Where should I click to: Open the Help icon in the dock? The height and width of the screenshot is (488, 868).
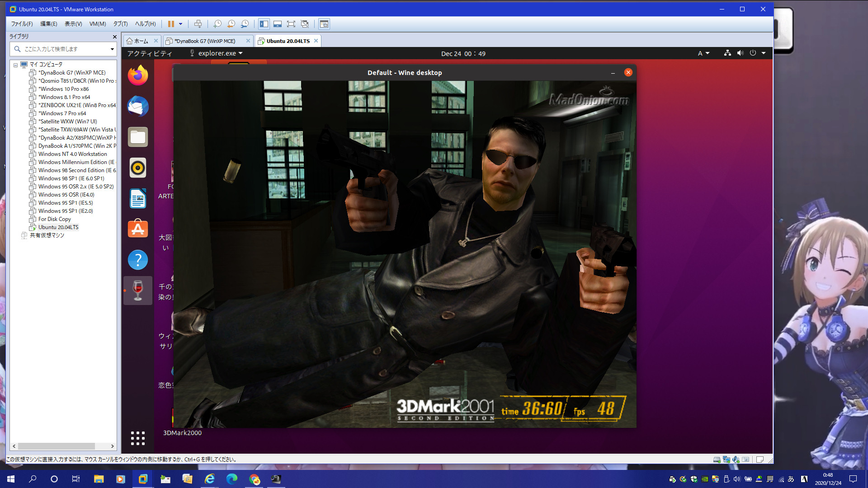(138, 260)
